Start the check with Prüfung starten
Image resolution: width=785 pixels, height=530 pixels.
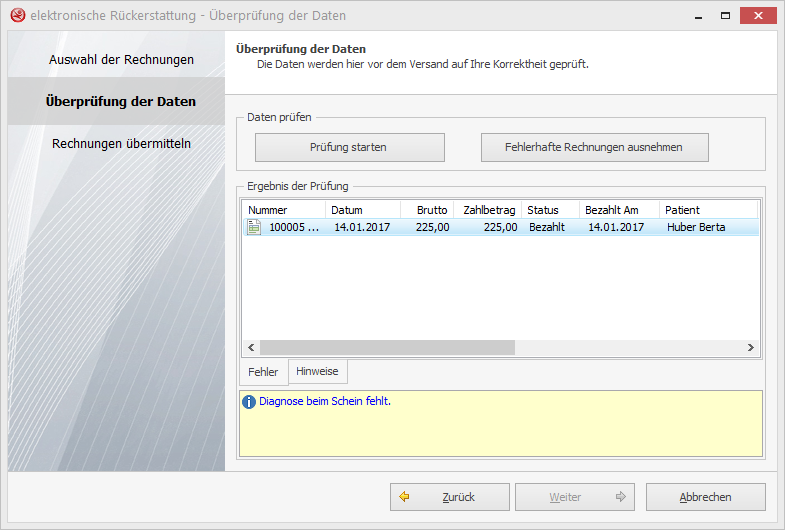(349, 147)
